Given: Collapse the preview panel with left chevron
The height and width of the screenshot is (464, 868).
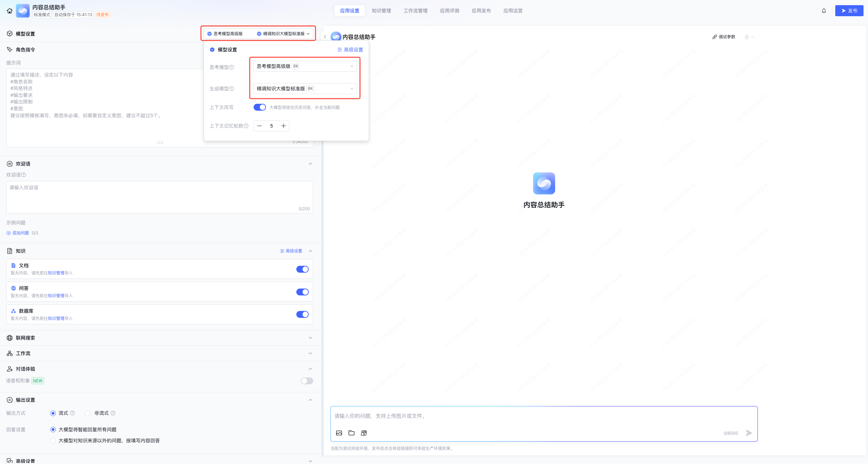Looking at the screenshot, I should (x=325, y=37).
